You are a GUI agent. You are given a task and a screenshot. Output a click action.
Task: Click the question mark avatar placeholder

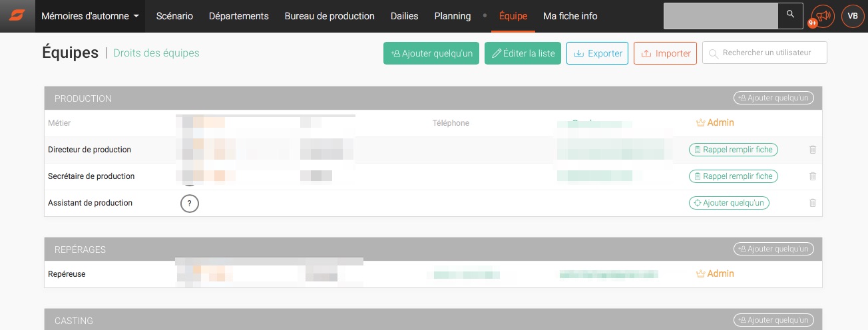pyautogui.click(x=190, y=204)
